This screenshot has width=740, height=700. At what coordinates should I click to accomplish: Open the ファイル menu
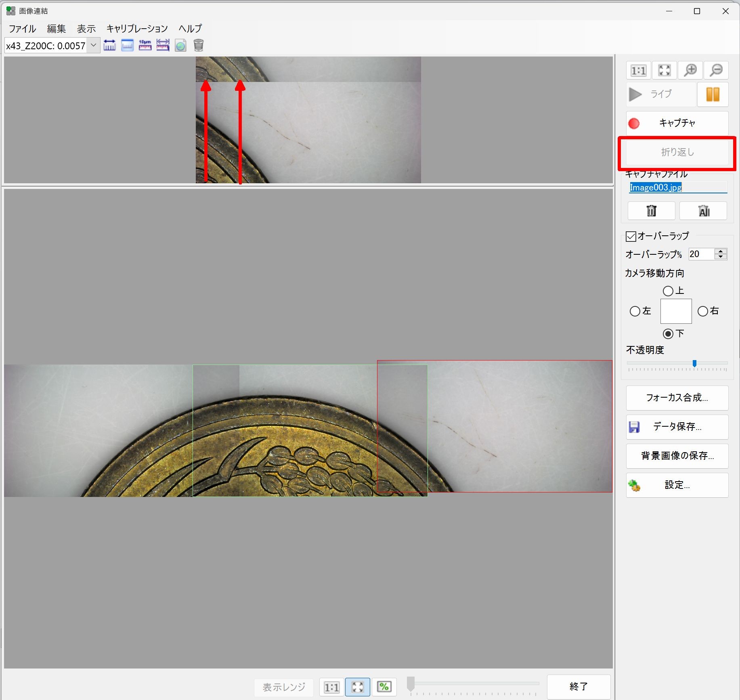pos(23,29)
